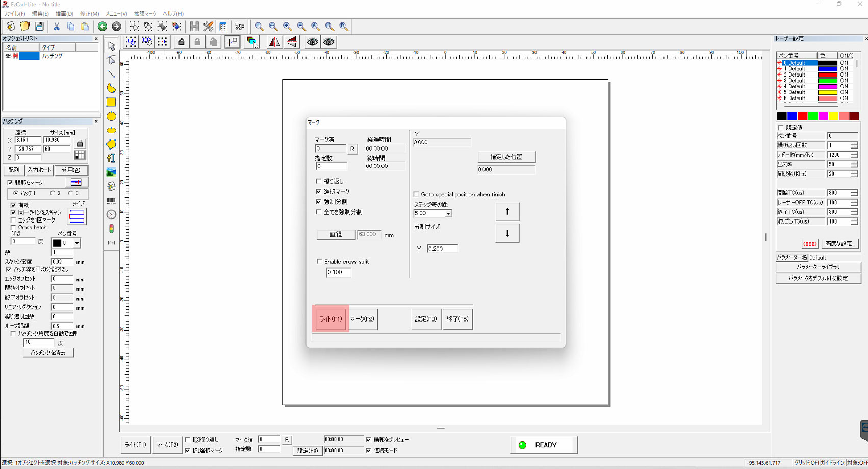Click the red color swatch in palette
Screen dimensions: 868x469
point(802,117)
